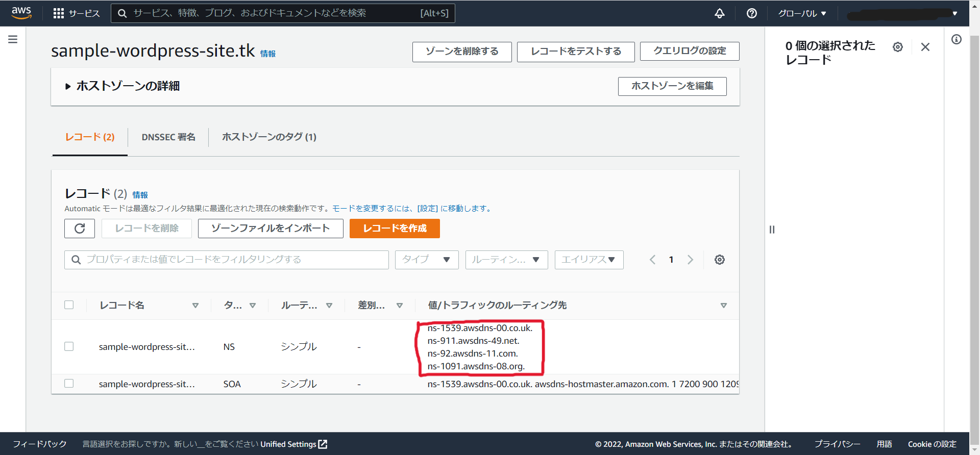
Task: Check the SOA record row
Action: 69,384
